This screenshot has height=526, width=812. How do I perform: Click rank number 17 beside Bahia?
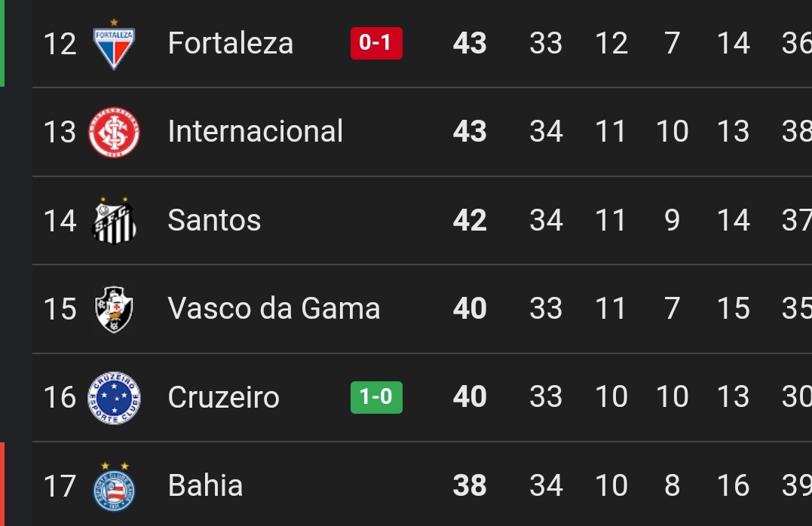(60, 486)
